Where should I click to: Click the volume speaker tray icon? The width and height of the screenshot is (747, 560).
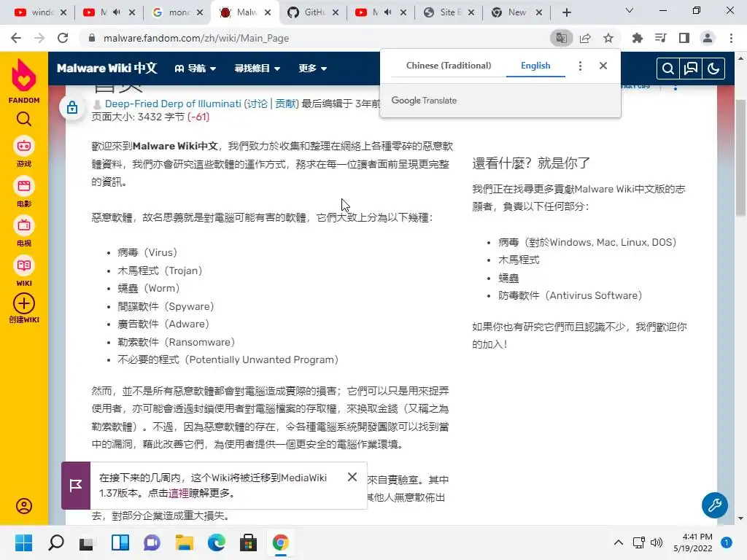click(657, 542)
